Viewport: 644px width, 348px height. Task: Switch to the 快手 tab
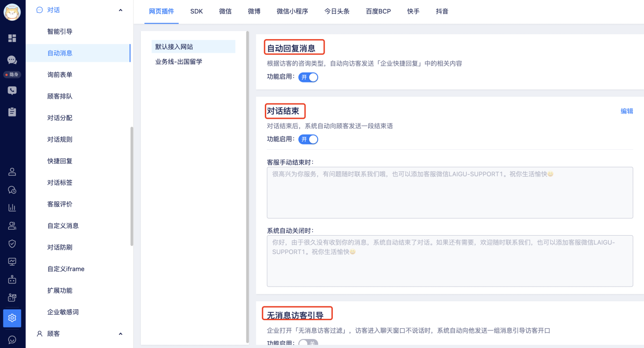[x=413, y=12]
